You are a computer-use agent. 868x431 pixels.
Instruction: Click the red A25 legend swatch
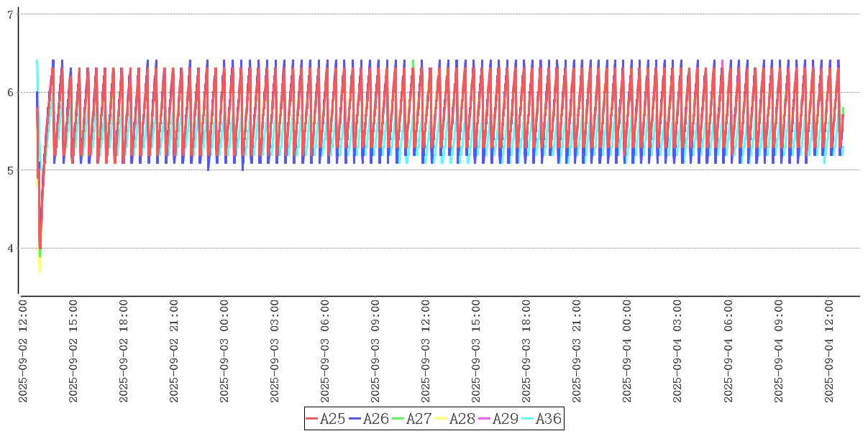(x=312, y=419)
